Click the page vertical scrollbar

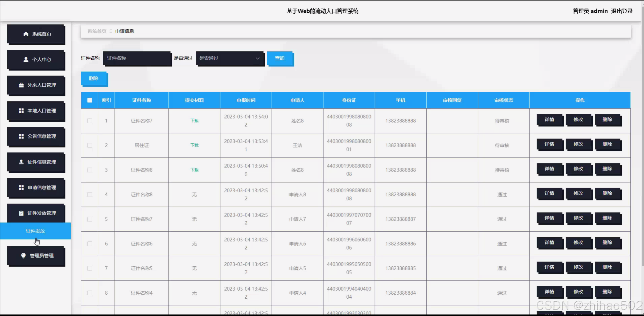pos(642,136)
